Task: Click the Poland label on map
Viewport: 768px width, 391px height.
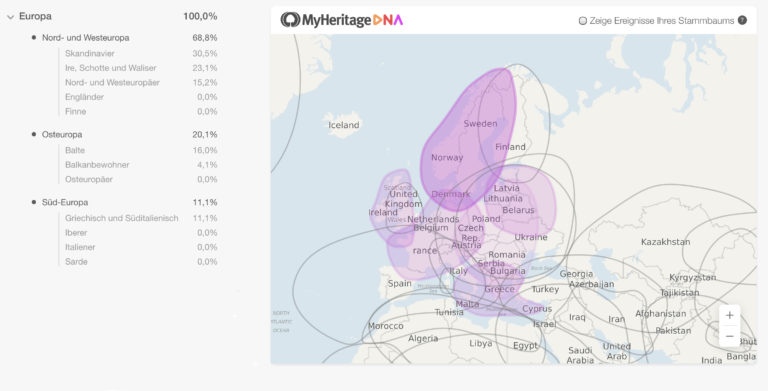Action: click(486, 219)
